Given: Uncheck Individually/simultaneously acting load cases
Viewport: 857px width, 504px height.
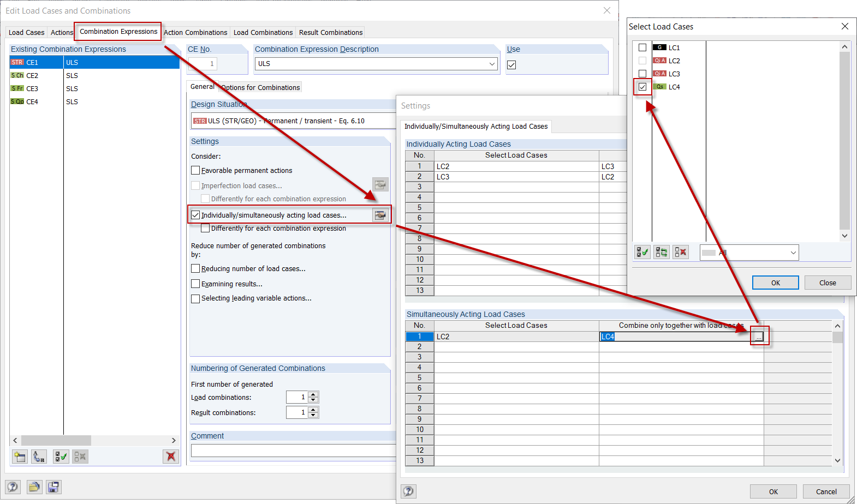Looking at the screenshot, I should pyautogui.click(x=195, y=215).
